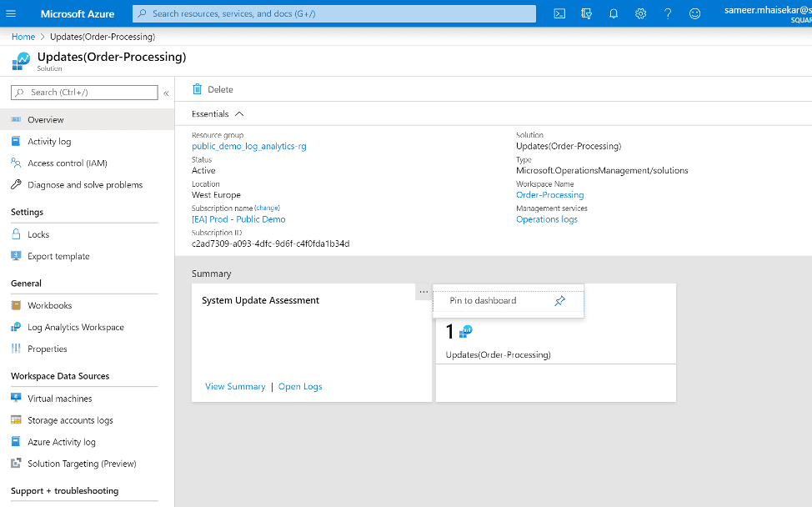This screenshot has width=812, height=507.
Task: Open Storage accounts logs item
Action: [x=87, y=420]
